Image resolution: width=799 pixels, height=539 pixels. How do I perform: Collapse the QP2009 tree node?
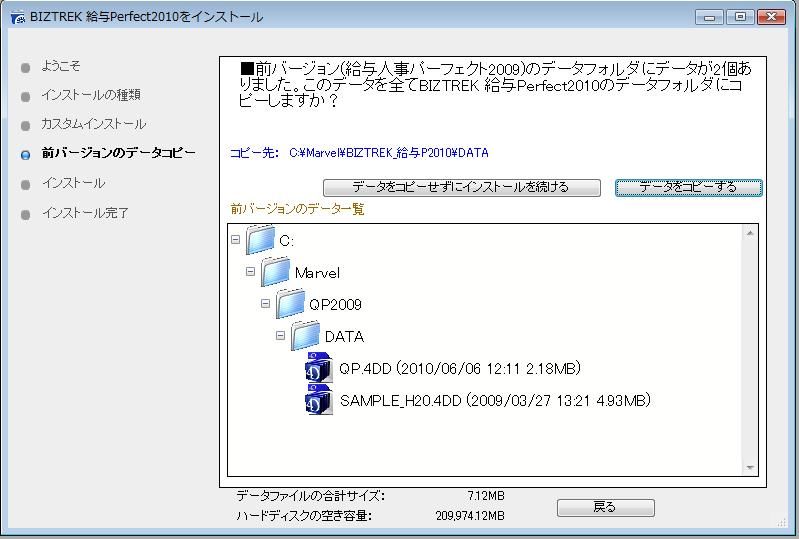click(265, 304)
